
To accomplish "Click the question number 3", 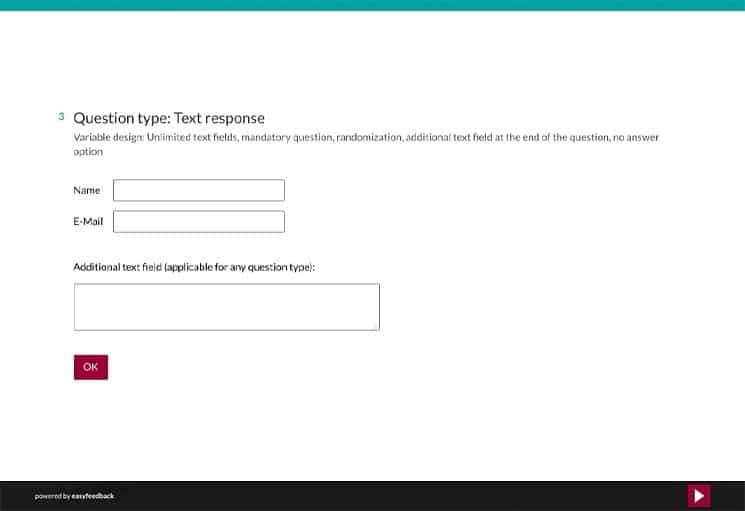I will 61,116.
